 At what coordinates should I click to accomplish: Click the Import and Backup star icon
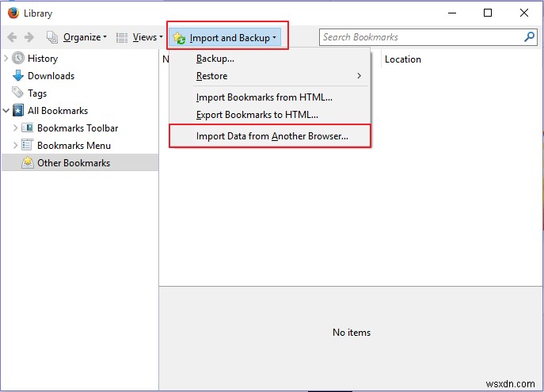[x=179, y=38]
